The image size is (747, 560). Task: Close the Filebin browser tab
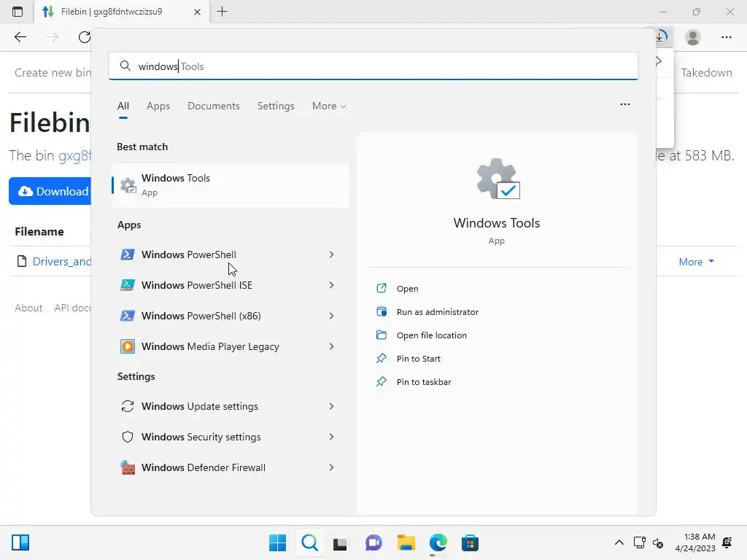(197, 12)
